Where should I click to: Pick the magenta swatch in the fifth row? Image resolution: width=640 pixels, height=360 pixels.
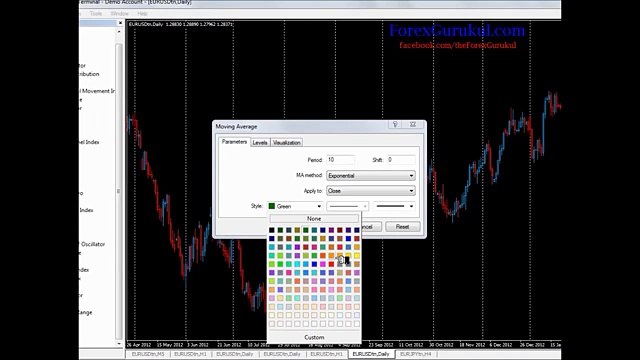[323, 264]
